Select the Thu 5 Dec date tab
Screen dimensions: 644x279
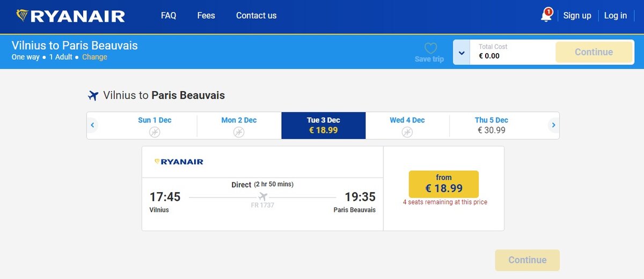pos(491,125)
